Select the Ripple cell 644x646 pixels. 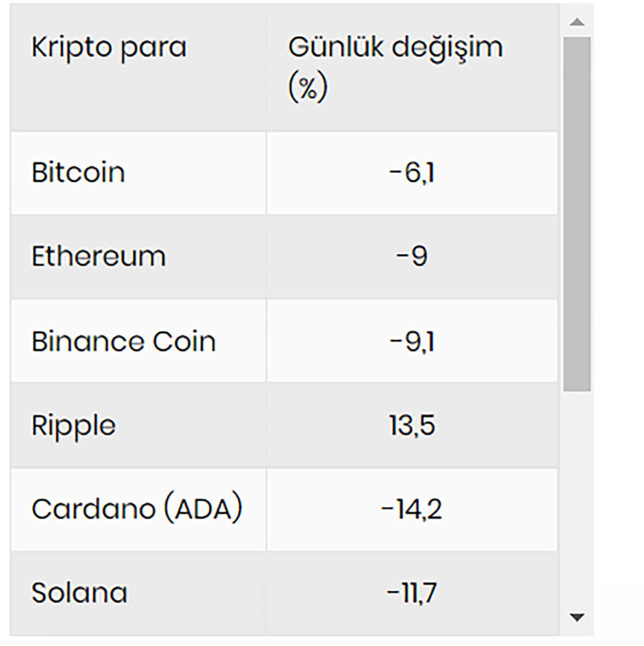(73, 426)
